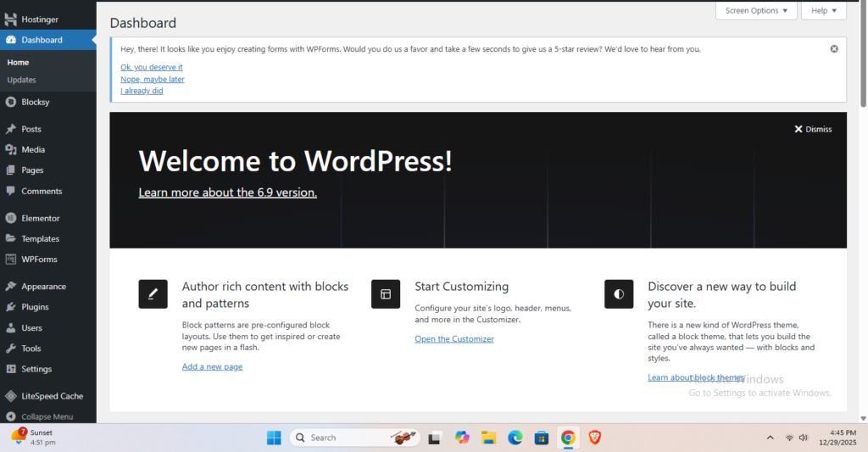Click the Appearance paintbrush icon

10,287
